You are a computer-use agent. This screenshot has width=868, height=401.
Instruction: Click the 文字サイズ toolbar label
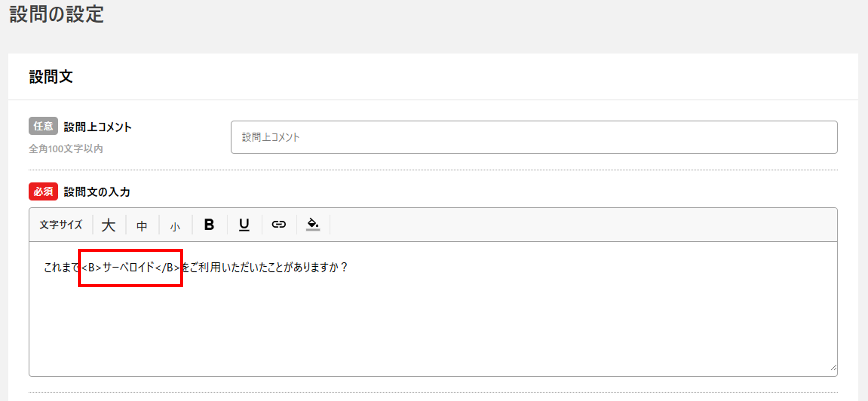pos(61,225)
